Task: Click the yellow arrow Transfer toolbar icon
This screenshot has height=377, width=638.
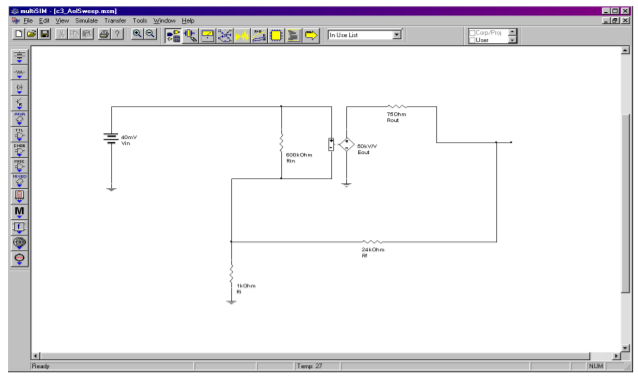Action: point(311,36)
